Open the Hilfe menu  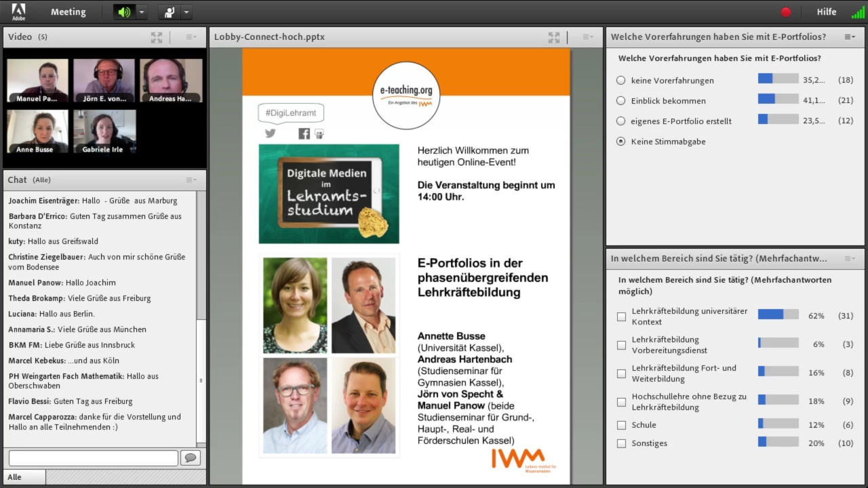[x=827, y=12]
